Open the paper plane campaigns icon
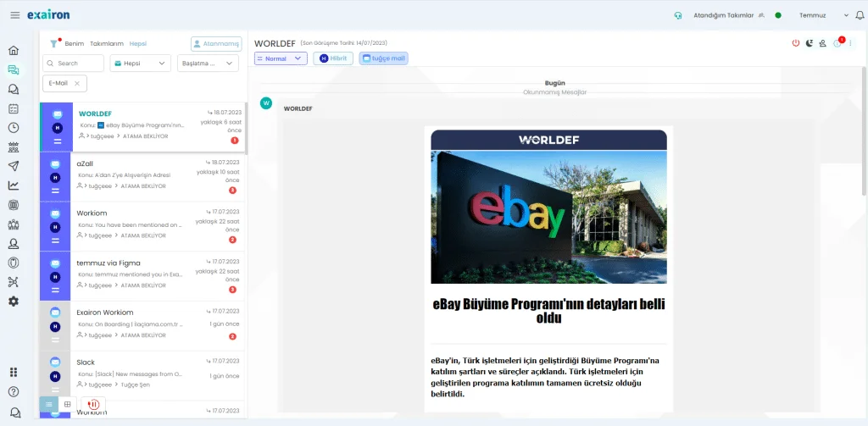The width and height of the screenshot is (868, 426). coord(14,166)
